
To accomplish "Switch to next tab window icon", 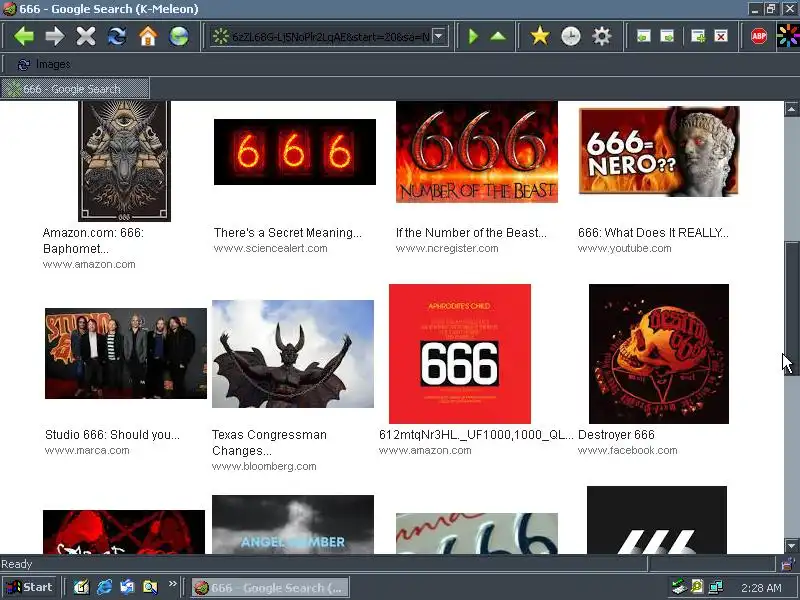I will tap(667, 36).
